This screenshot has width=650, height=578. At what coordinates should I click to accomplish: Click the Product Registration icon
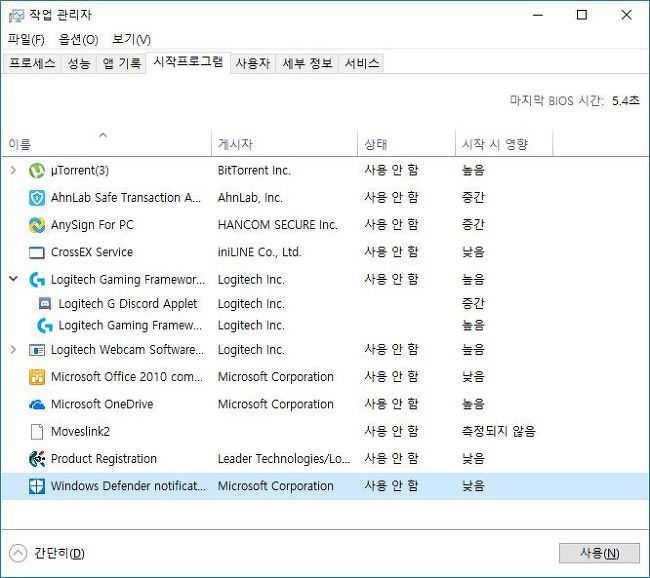point(36,459)
